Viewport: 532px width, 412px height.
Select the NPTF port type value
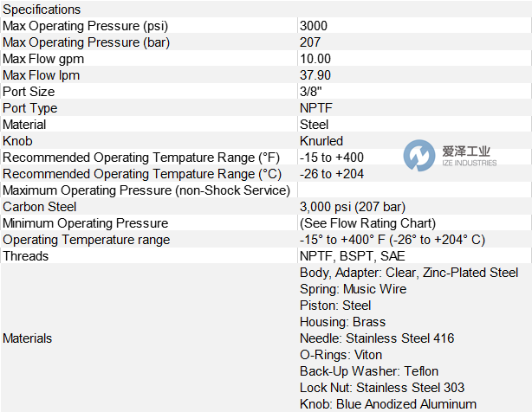316,108
